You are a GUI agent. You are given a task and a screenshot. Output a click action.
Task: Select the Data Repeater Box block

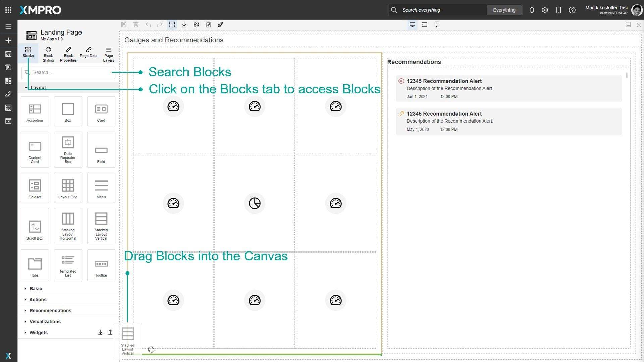(68, 149)
